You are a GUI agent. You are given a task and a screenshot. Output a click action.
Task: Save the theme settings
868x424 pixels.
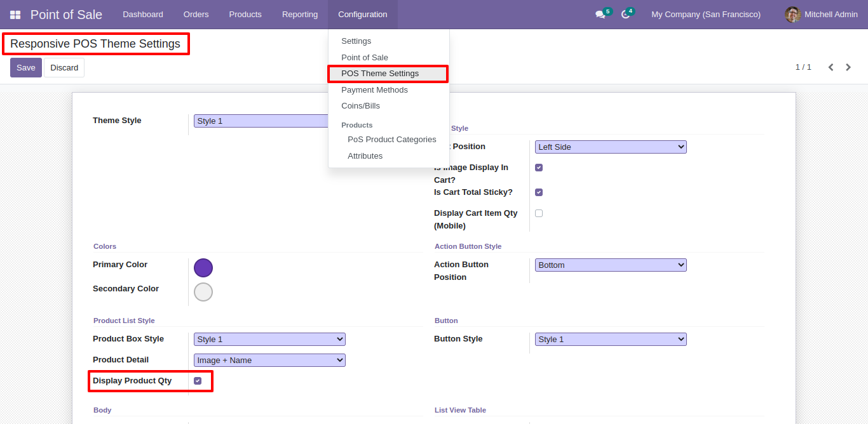pyautogui.click(x=26, y=68)
